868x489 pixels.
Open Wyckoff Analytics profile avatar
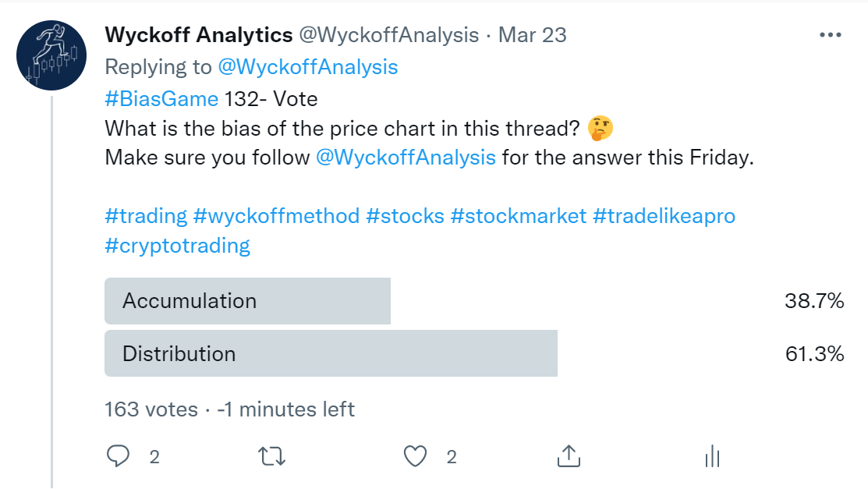click(51, 55)
